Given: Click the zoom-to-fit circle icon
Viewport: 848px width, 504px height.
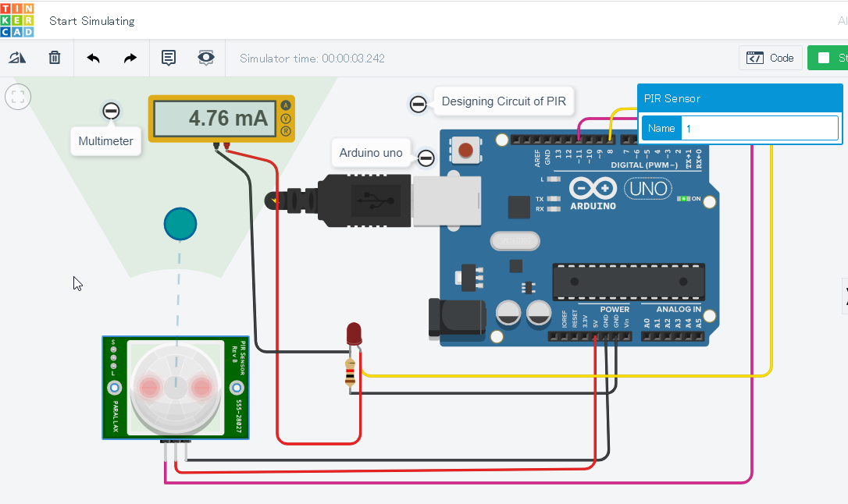Looking at the screenshot, I should pos(17,97).
